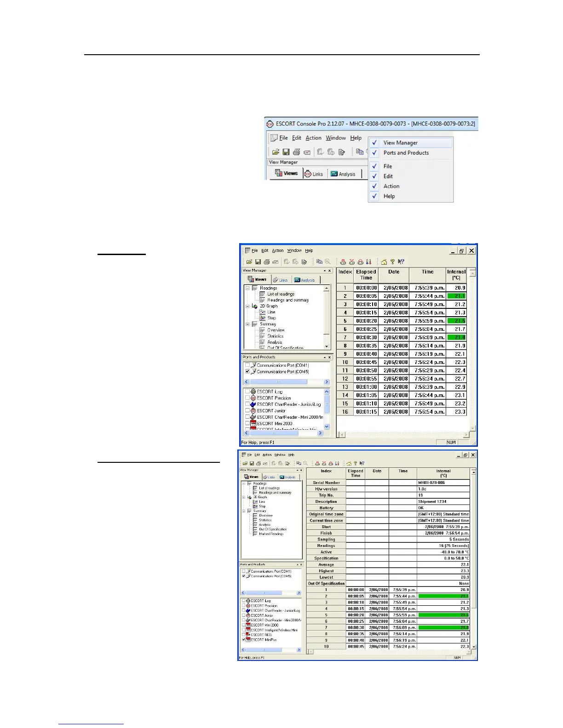The width and height of the screenshot is (563, 728).
Task: Click Open folder icon in readings-list window toolbar
Action: [249, 262]
